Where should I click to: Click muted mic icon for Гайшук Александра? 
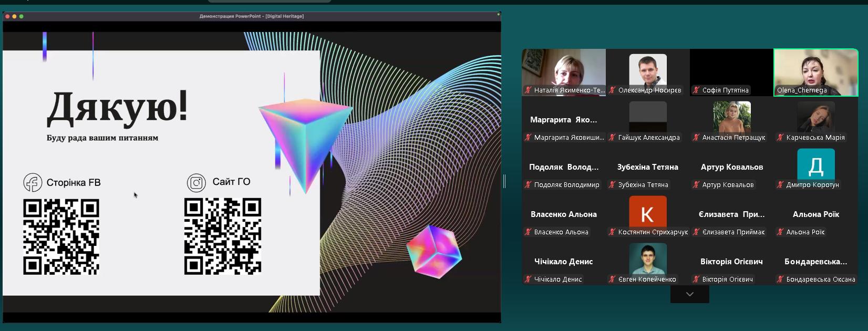(x=612, y=137)
